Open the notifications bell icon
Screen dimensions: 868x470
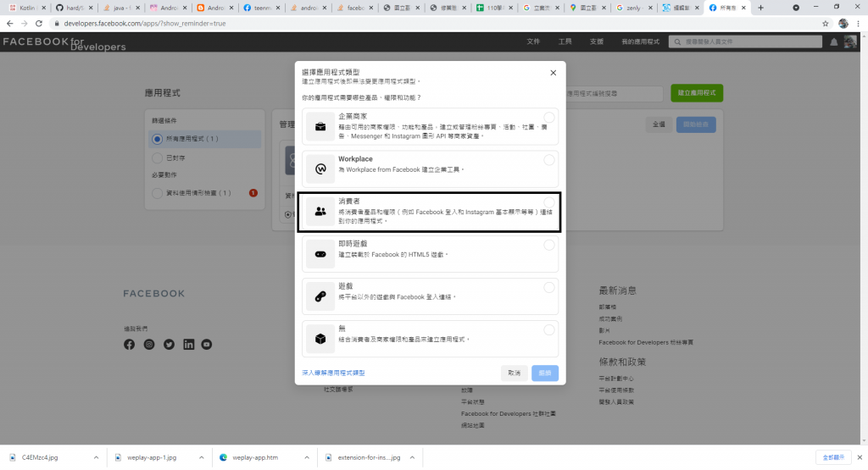click(x=834, y=42)
